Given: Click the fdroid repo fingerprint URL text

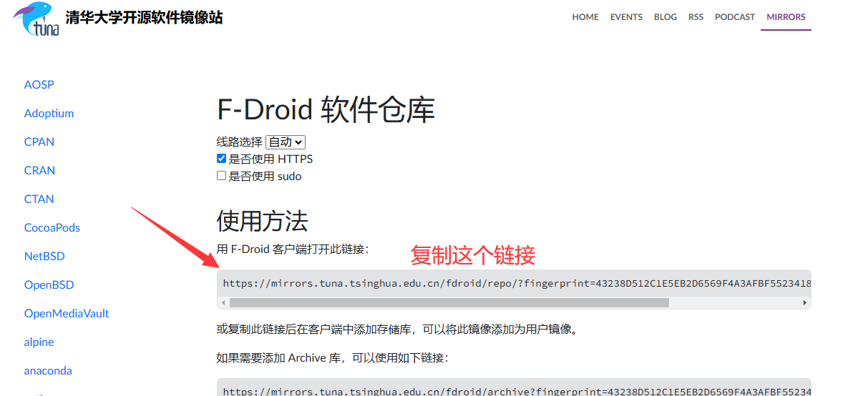Looking at the screenshot, I should click(516, 283).
